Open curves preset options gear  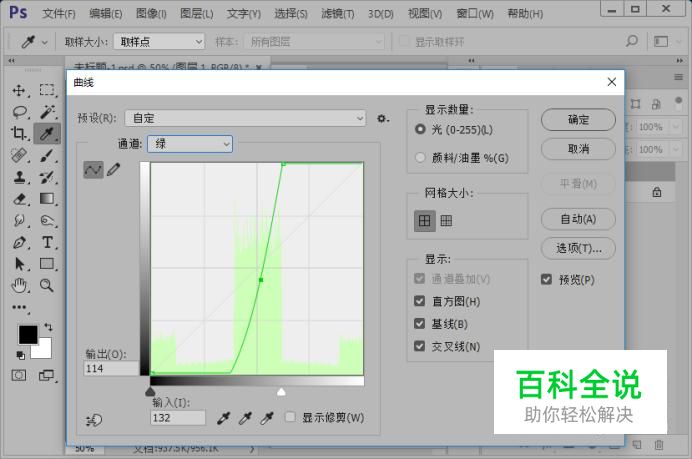point(383,118)
